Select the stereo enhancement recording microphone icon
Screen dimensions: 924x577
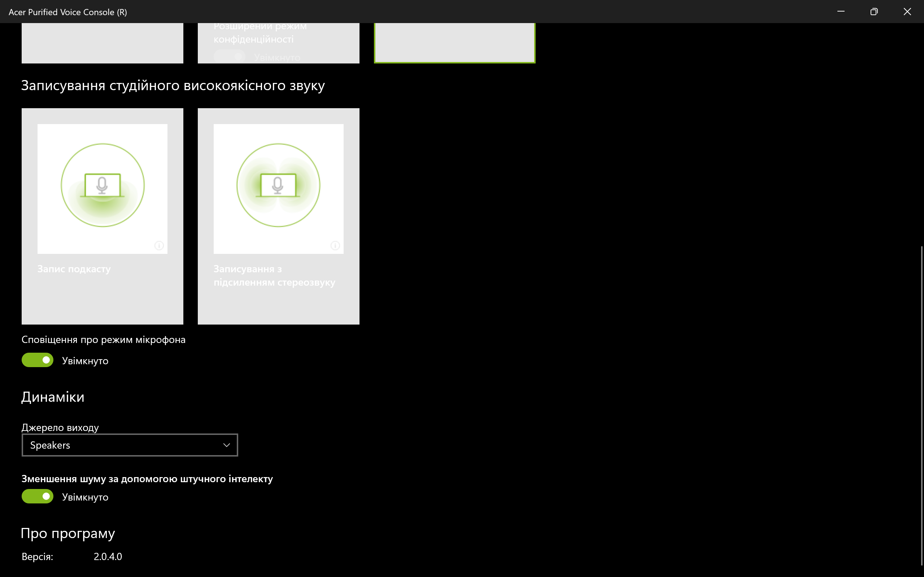(x=278, y=185)
